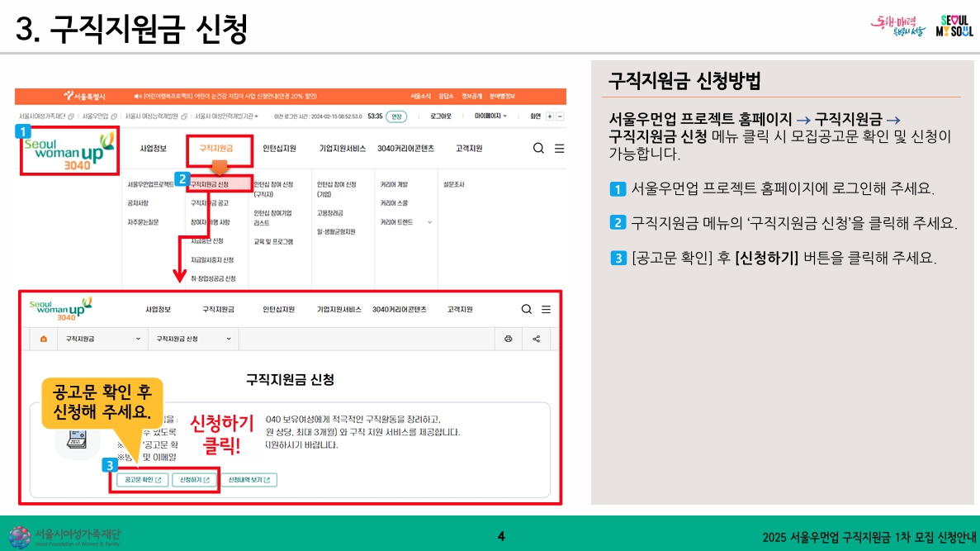
Task: Click new-window icon next to 서울시여성가족재단 link
Action: point(71,116)
